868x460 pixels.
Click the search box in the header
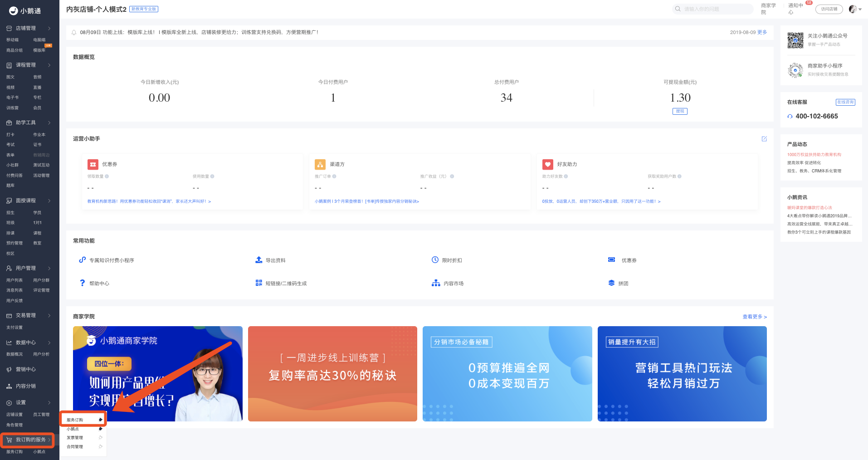point(712,9)
